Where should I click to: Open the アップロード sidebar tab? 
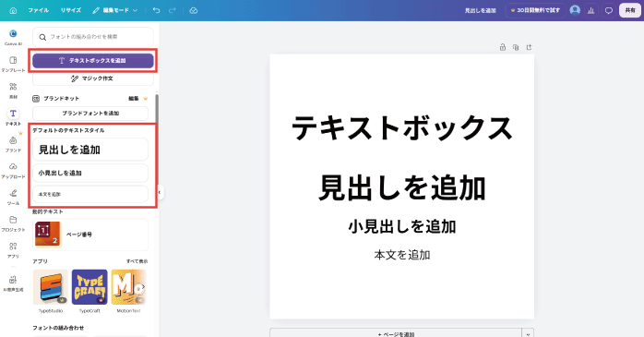point(13,170)
